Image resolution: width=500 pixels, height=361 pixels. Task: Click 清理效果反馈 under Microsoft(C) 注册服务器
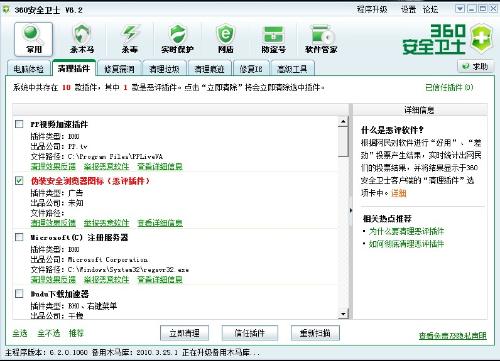click(x=53, y=279)
